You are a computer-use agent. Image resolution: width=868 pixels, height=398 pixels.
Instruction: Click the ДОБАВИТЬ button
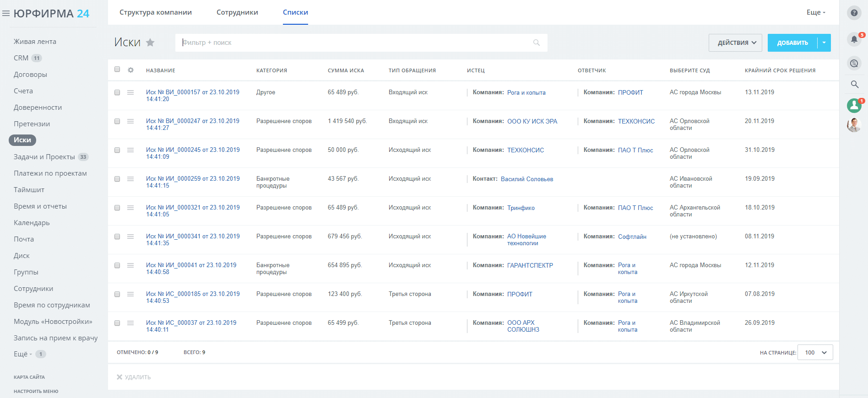792,43
